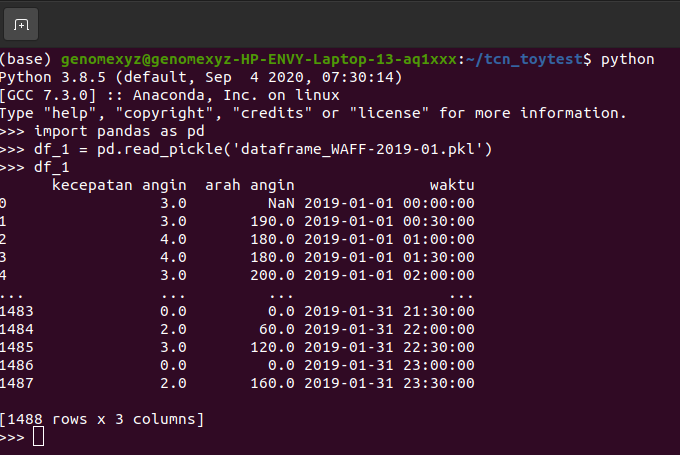Click the '[1488 rows x 3 columns]' summary
This screenshot has width=680, height=455.
pyautogui.click(x=101, y=419)
